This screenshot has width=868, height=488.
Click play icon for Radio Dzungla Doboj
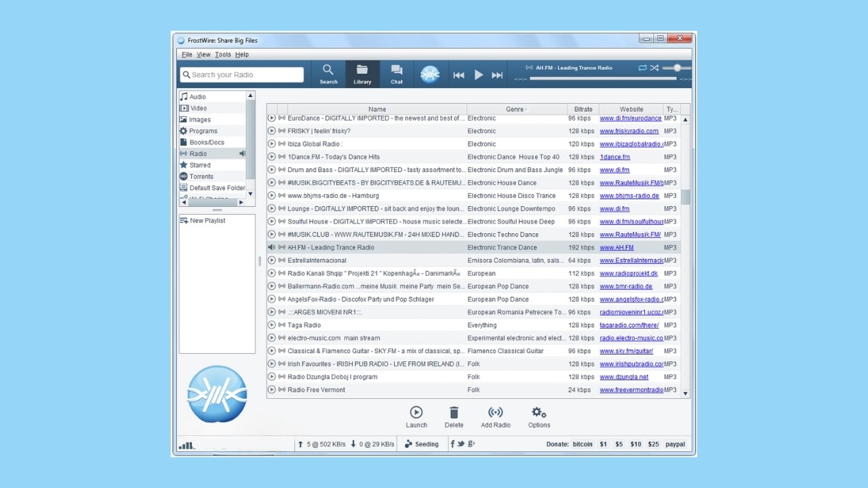pyautogui.click(x=272, y=377)
